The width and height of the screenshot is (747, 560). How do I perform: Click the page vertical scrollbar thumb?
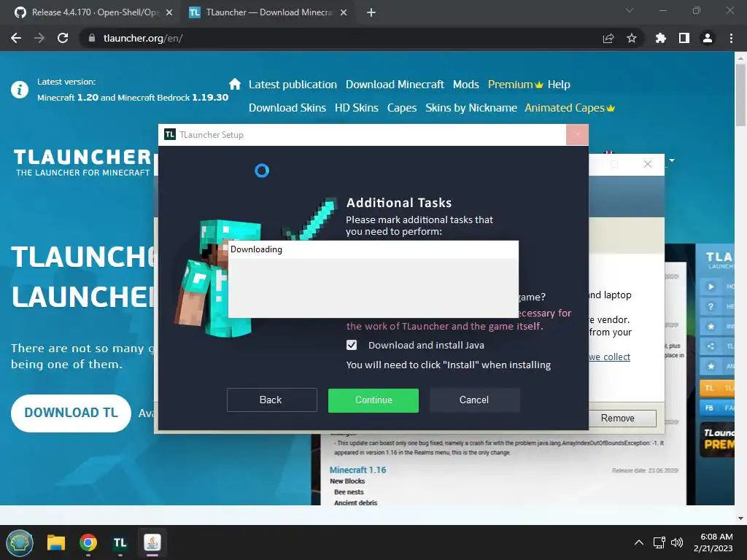740,94
